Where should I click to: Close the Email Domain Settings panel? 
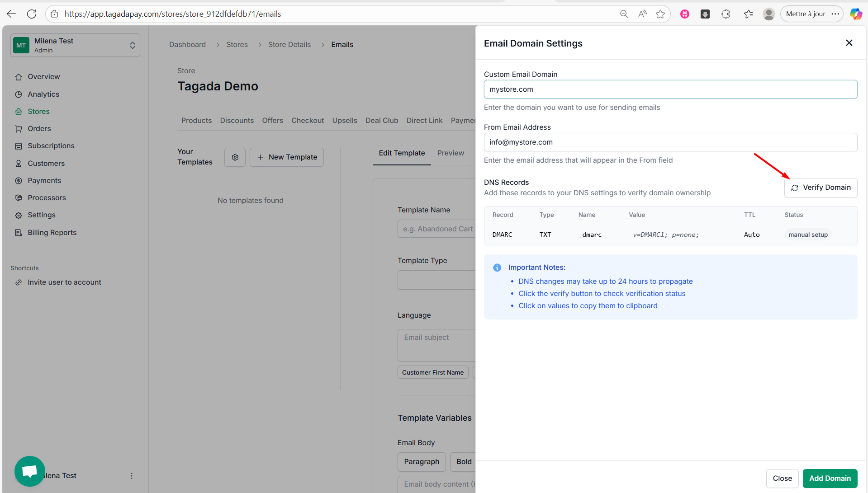(849, 43)
